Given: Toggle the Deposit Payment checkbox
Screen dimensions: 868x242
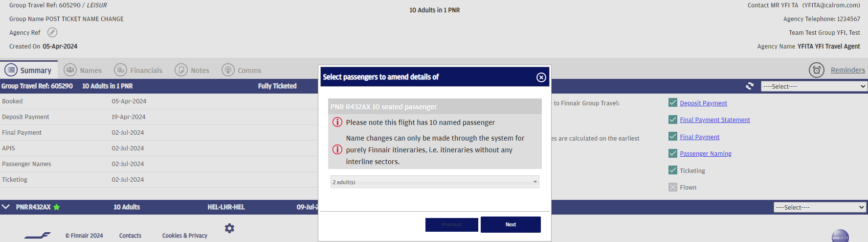Looking at the screenshot, I should click(x=673, y=103).
